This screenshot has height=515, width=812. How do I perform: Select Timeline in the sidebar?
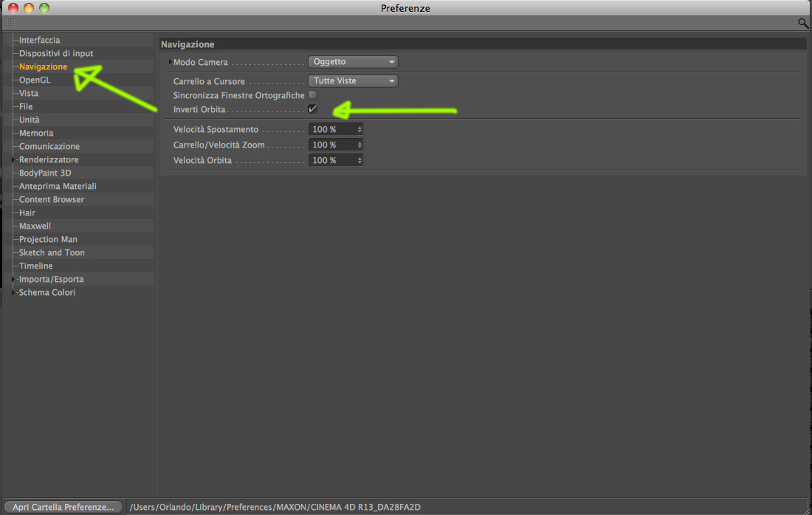[x=35, y=266]
